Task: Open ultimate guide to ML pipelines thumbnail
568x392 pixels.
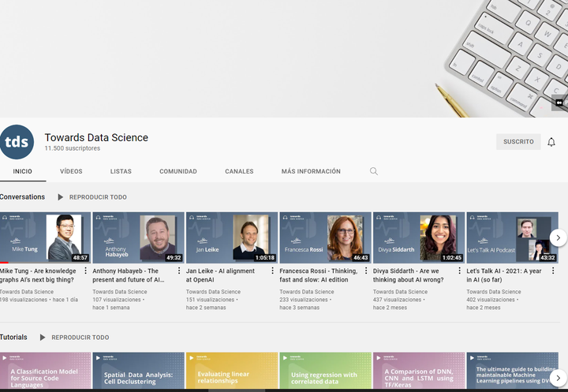Action: pyautogui.click(x=512, y=371)
